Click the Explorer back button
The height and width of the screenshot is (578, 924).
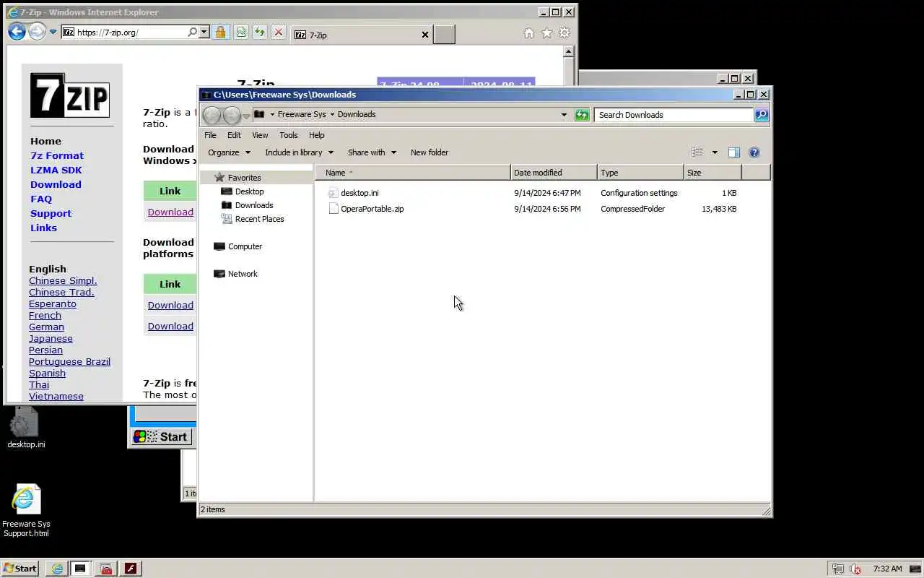(x=212, y=115)
